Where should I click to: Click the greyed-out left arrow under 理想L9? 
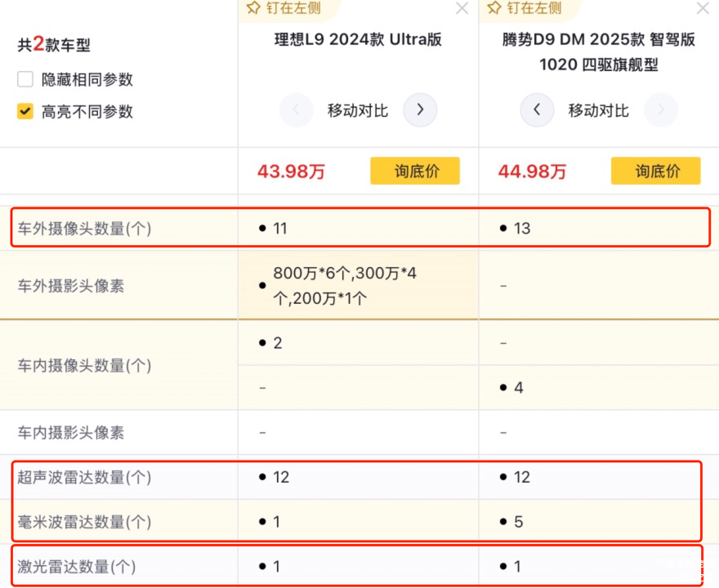pyautogui.click(x=296, y=110)
